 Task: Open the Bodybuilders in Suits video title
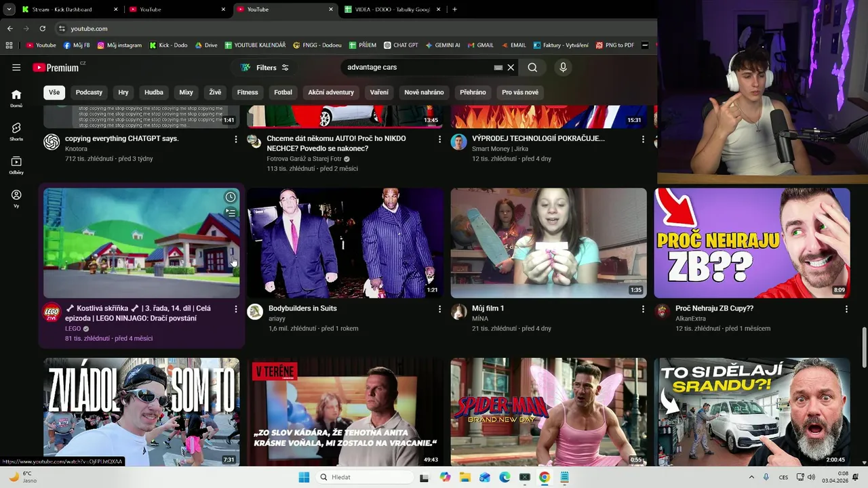pos(302,308)
